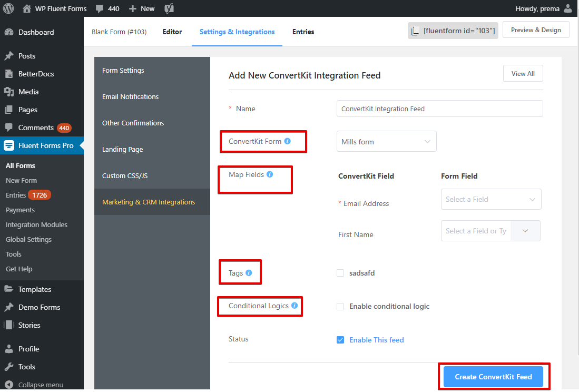This screenshot has height=392, width=579.
Task: Tick Enable conditional logic checkbox
Action: tap(340, 306)
